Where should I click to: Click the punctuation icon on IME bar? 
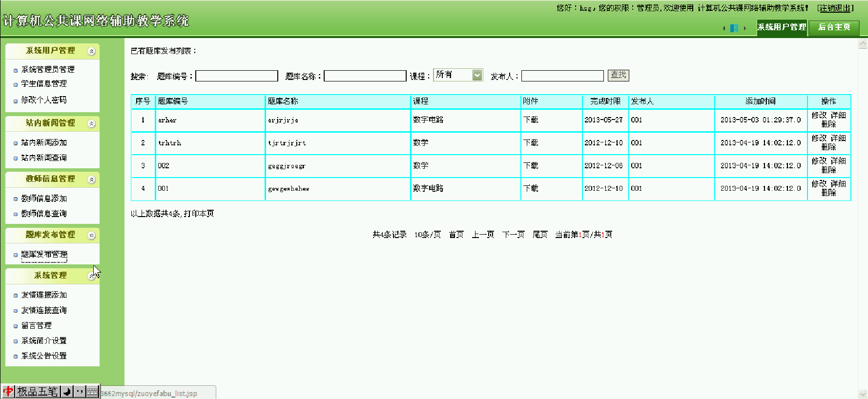pos(80,391)
